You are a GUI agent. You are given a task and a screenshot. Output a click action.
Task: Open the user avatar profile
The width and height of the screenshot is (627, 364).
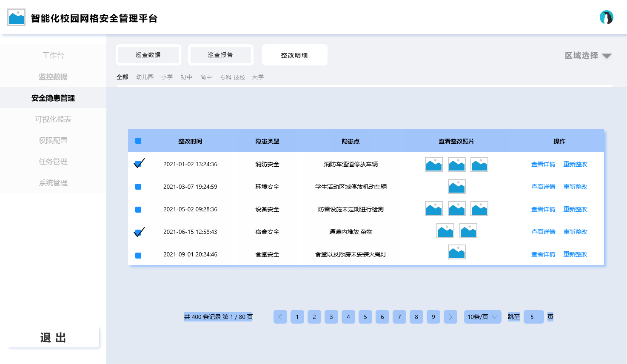[607, 17]
